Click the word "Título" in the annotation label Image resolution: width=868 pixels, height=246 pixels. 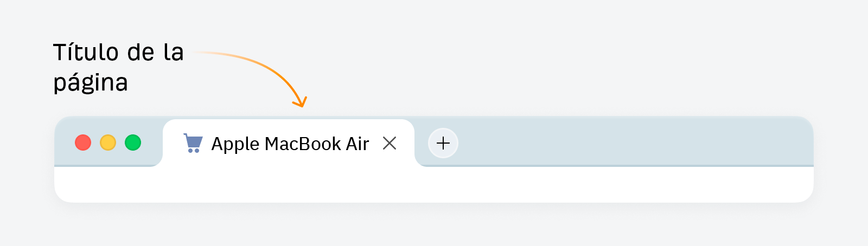[x=86, y=53]
